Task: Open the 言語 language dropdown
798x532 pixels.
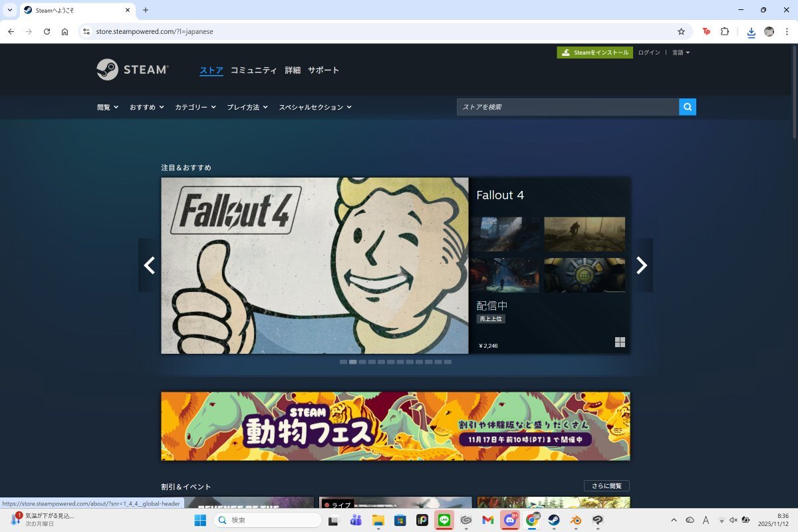Action: 680,53
